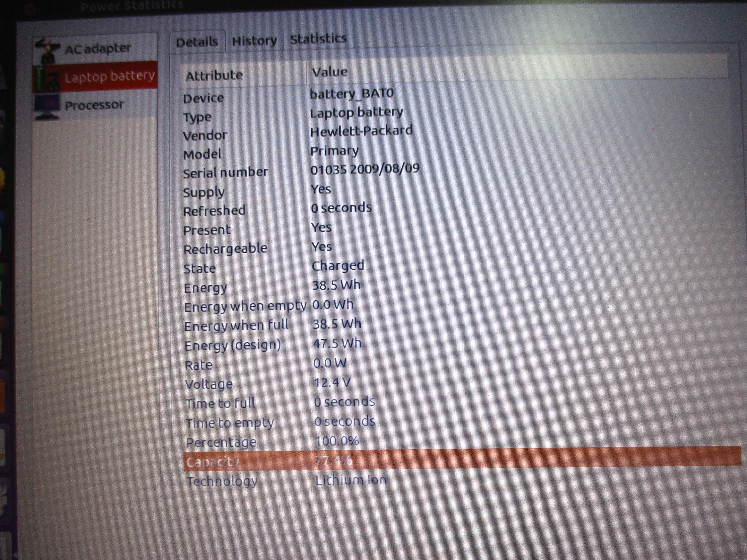Select the Voltage attribute label
This screenshot has height=560, width=747.
(x=209, y=384)
